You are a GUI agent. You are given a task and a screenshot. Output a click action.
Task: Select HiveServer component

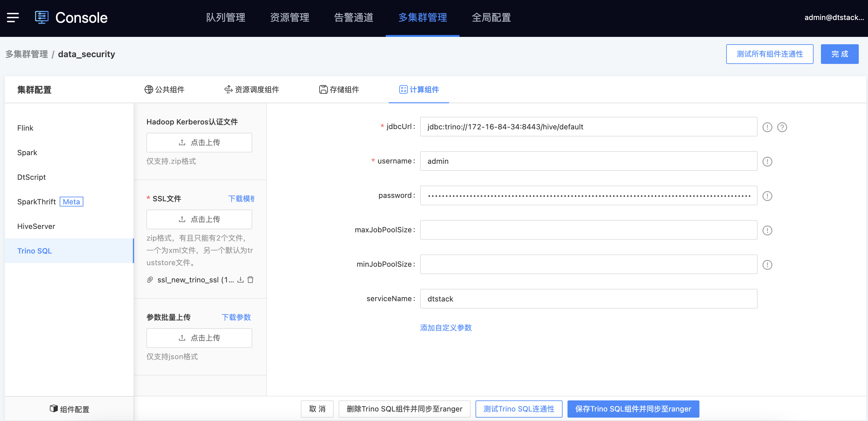(x=69, y=226)
